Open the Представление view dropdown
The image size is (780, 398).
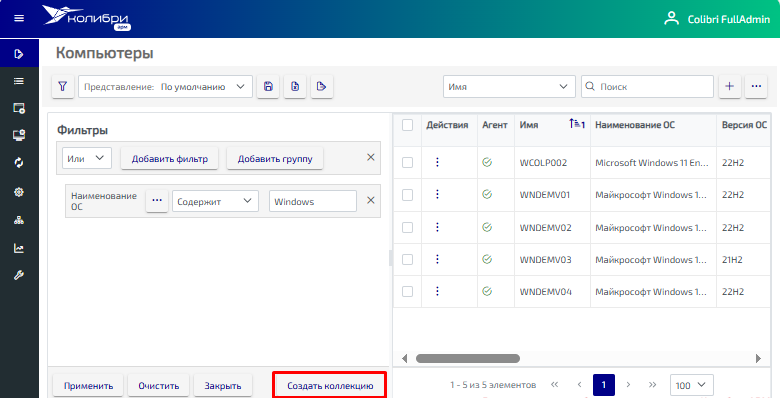(x=165, y=87)
